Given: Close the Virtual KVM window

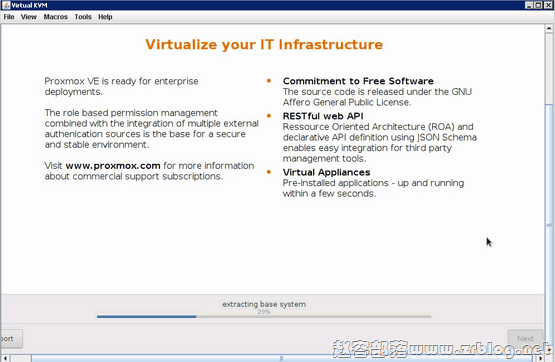Looking at the screenshot, I should pyautogui.click(x=548, y=5).
